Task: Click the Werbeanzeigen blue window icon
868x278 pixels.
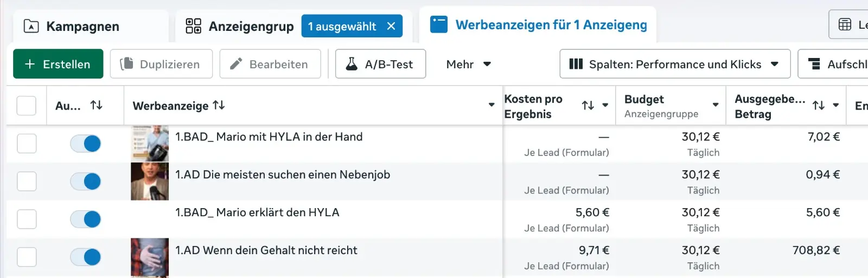Action: [439, 24]
